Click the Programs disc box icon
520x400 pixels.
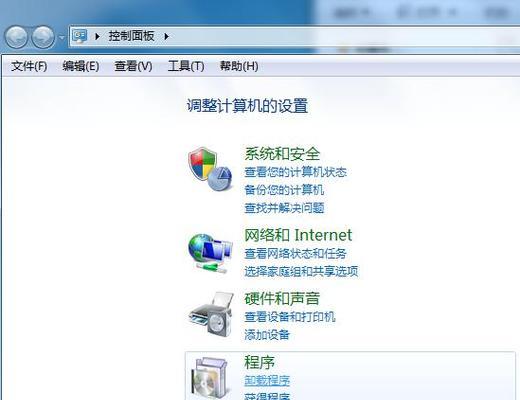211,378
